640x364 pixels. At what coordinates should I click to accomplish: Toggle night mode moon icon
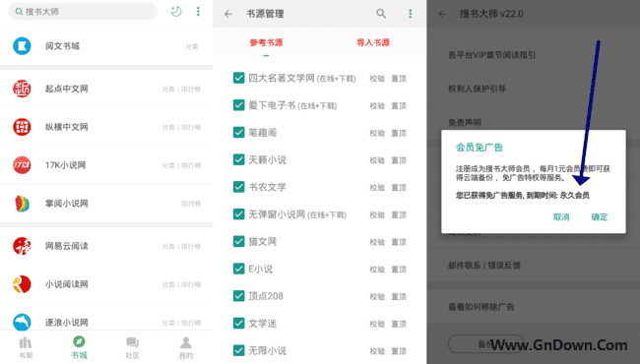click(x=176, y=12)
